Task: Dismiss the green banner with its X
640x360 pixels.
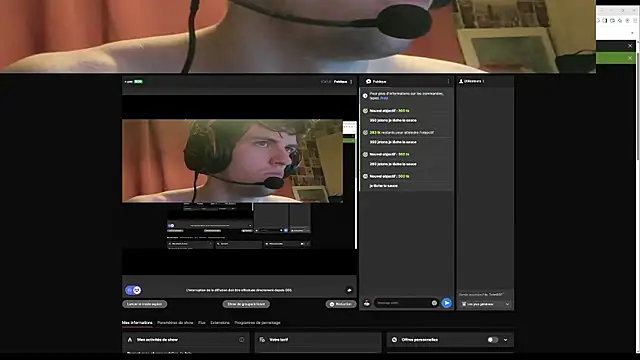Action: 630,58
